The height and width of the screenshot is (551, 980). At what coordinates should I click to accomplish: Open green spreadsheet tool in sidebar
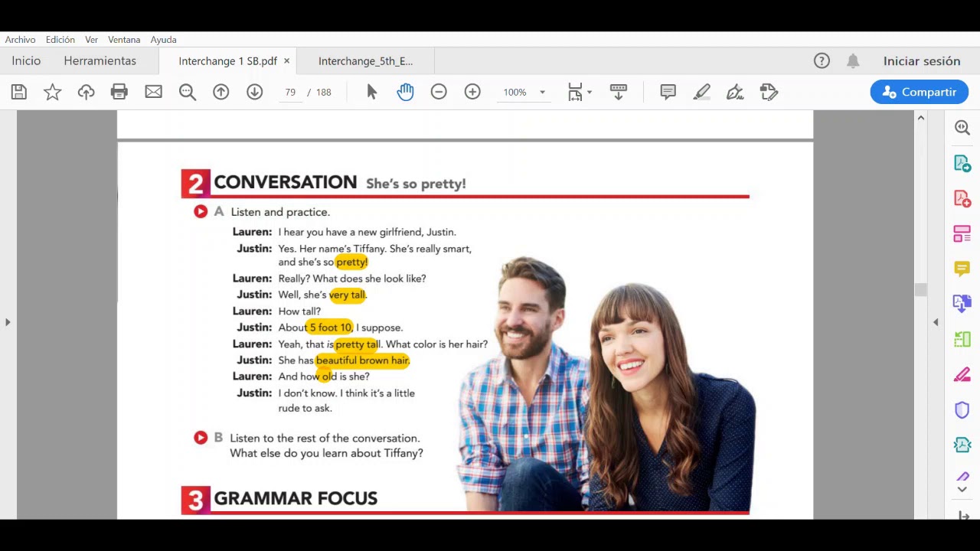pos(962,339)
